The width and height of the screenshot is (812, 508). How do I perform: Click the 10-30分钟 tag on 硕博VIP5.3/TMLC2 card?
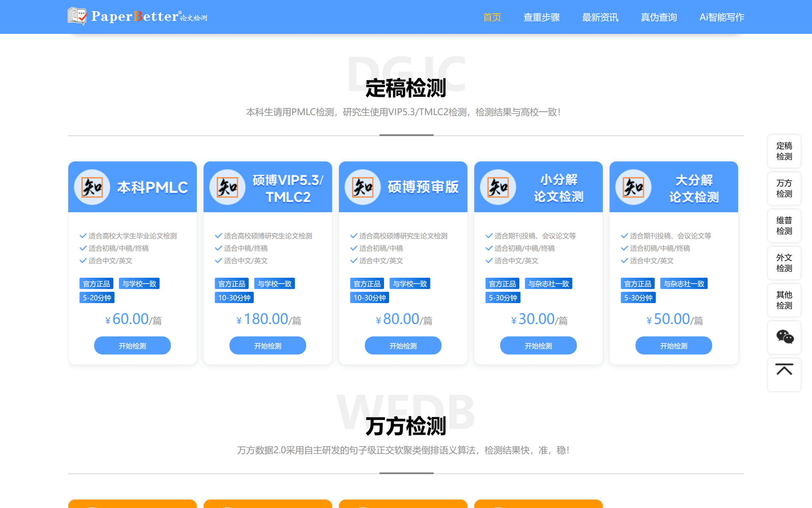[x=234, y=298]
